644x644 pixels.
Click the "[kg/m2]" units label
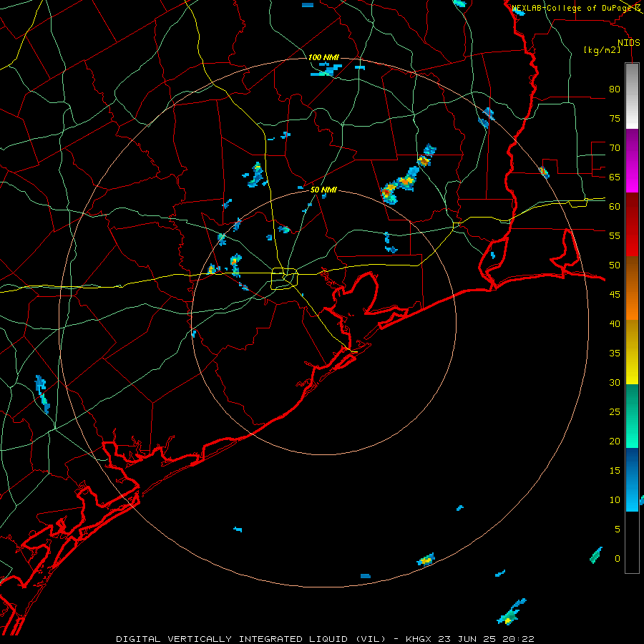pyautogui.click(x=602, y=50)
